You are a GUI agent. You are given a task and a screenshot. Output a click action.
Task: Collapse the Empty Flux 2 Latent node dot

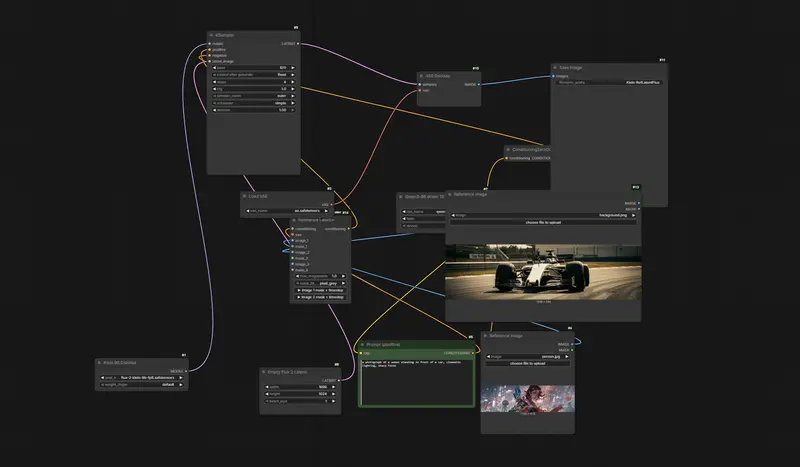(263, 372)
